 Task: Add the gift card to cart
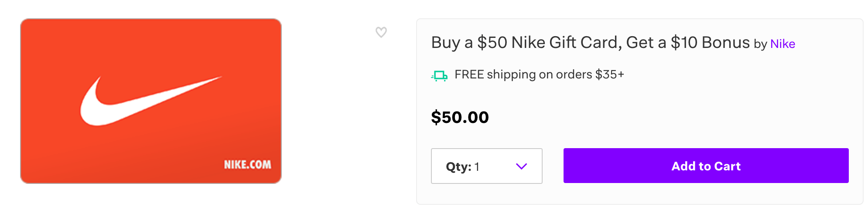click(706, 166)
